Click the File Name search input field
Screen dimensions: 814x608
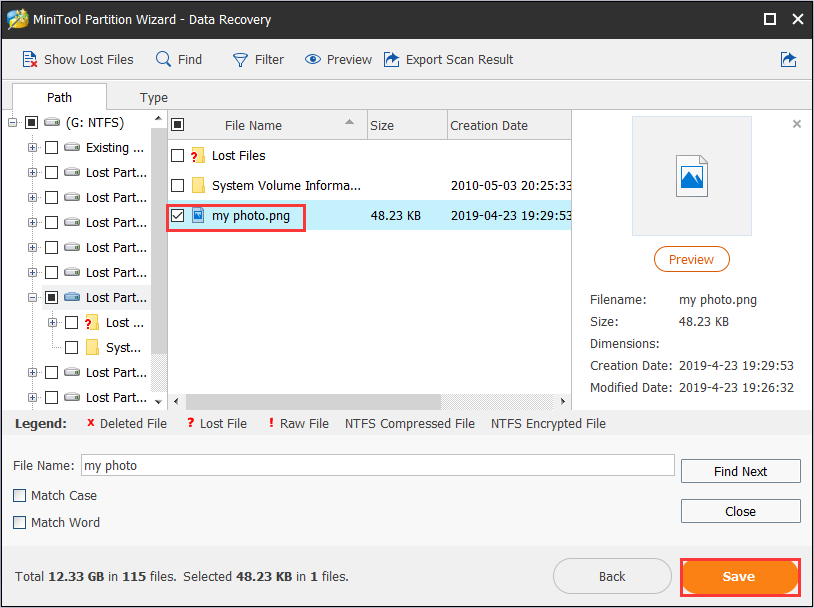click(x=377, y=465)
